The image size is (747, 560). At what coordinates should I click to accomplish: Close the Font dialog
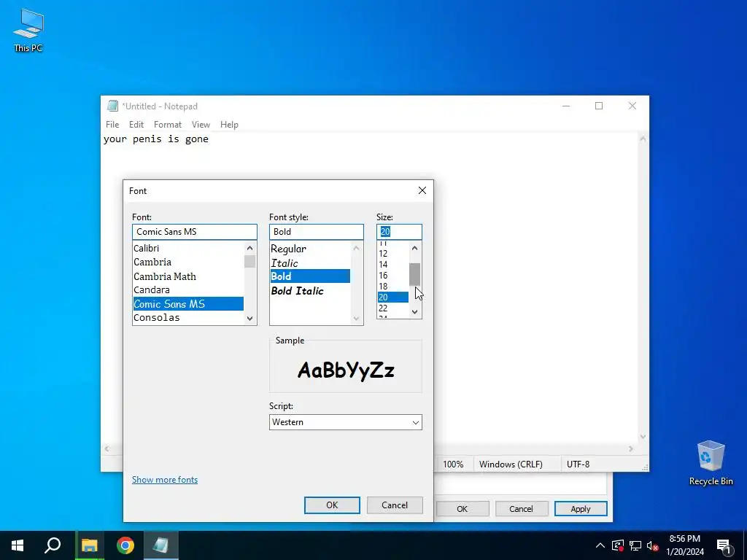(x=422, y=190)
